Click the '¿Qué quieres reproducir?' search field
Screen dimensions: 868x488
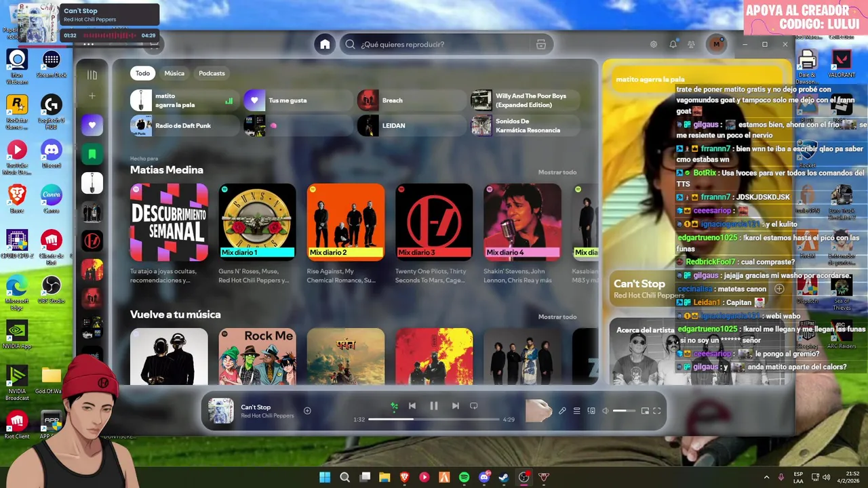[x=446, y=44]
